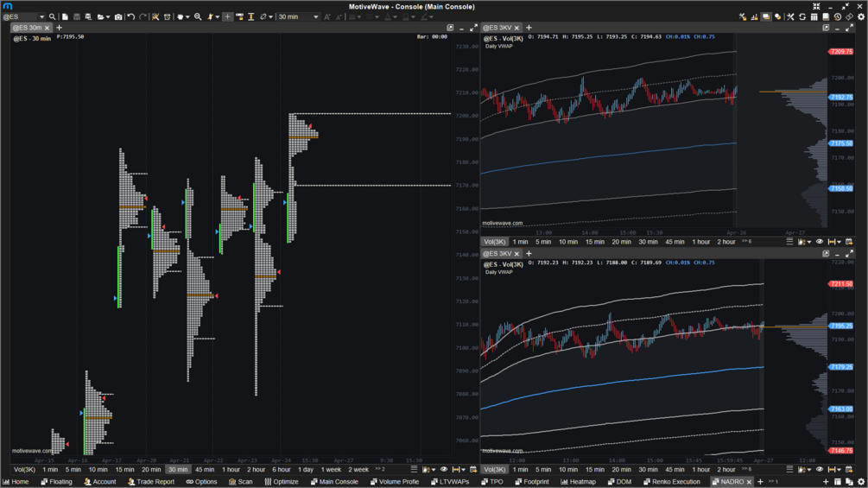Image resolution: width=868 pixels, height=488 pixels.
Task: Click the zoom magnifier tool in toolbar
Action: pos(198,17)
